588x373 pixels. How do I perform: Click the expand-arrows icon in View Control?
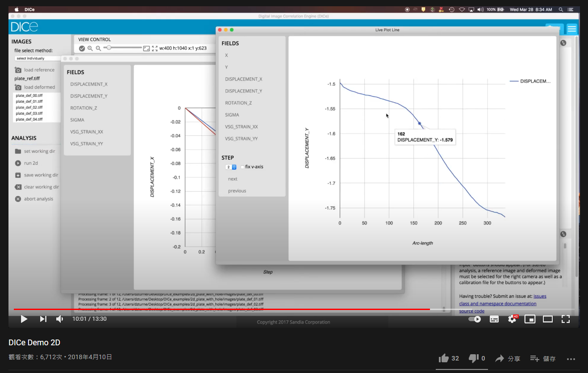point(155,48)
